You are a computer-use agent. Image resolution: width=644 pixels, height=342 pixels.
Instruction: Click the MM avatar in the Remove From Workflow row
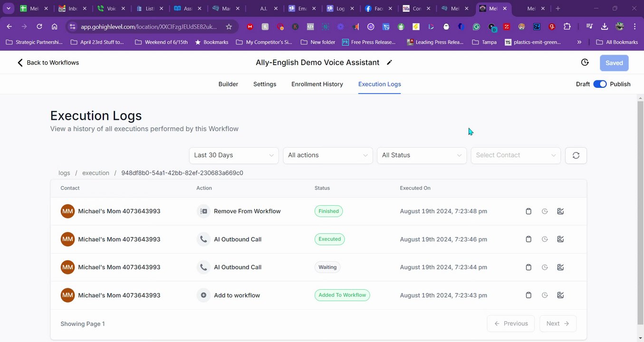click(68, 211)
